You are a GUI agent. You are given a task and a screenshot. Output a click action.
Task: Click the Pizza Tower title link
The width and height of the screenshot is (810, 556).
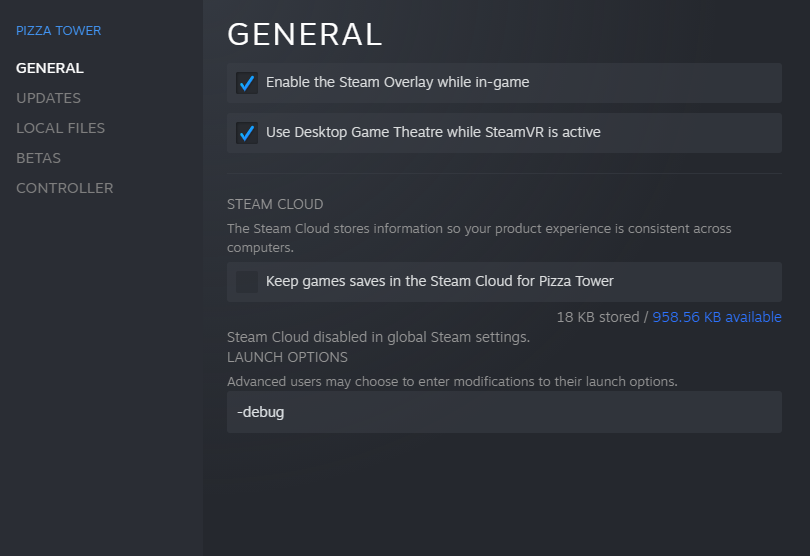(x=58, y=31)
